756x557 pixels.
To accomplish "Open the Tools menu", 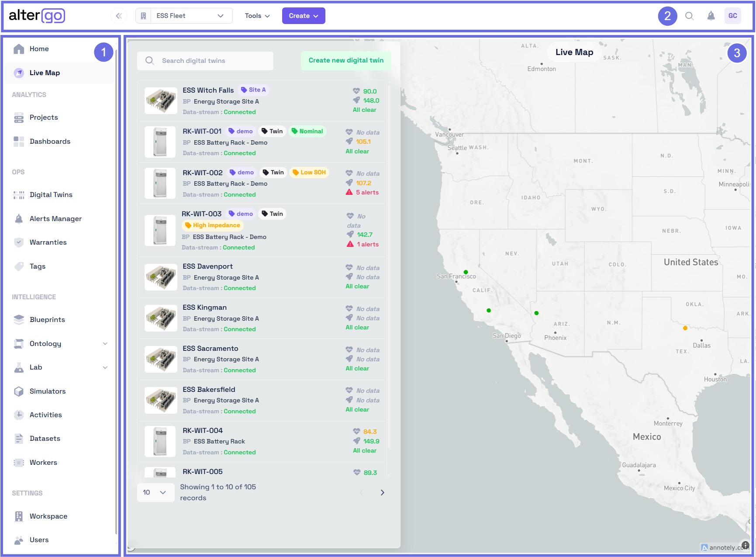I will 256,16.
